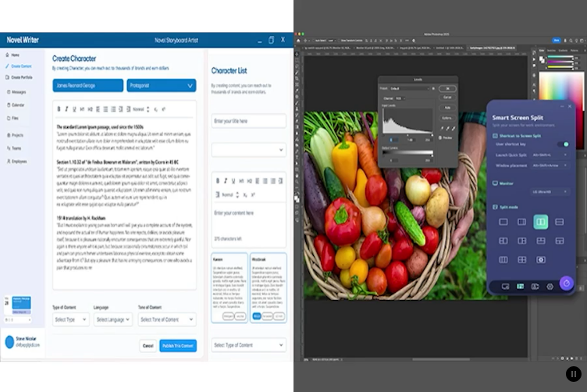Go to Projects in the sidebar
587x392 pixels.
coord(16,134)
